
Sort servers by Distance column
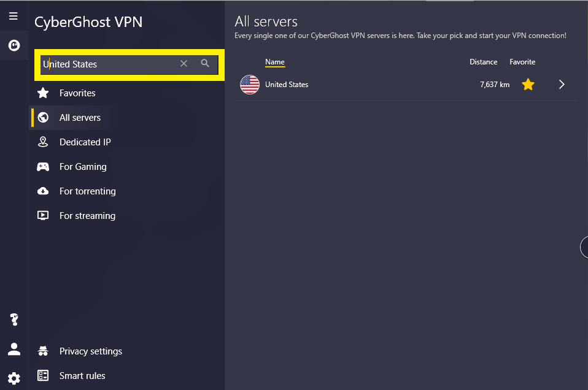tap(484, 62)
